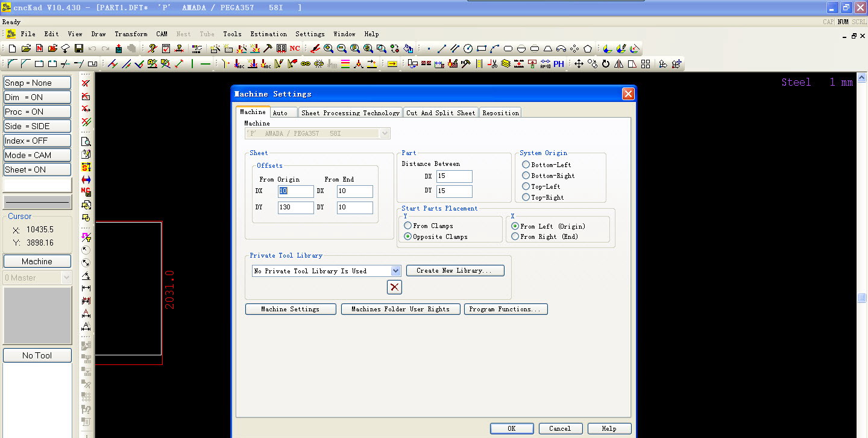The width and height of the screenshot is (868, 438).
Task: Select the Circle drawing tool
Action: [x=468, y=48]
